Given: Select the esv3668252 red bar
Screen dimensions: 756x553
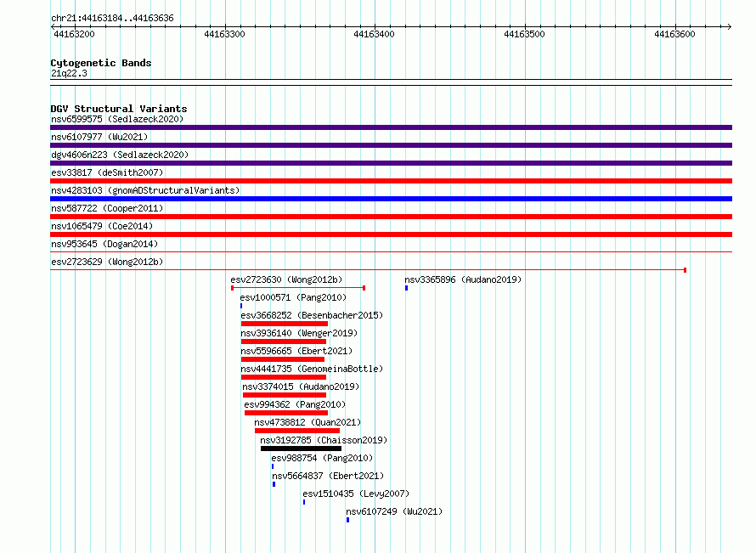Looking at the screenshot, I should pos(285,324).
